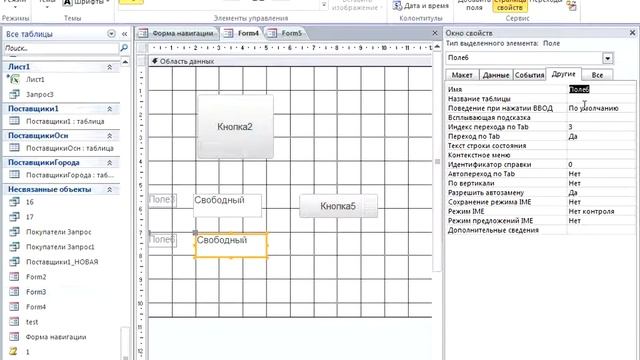Collapse the Лист1 group
The width and height of the screenshot is (640, 360).
pyautogui.click(x=109, y=67)
